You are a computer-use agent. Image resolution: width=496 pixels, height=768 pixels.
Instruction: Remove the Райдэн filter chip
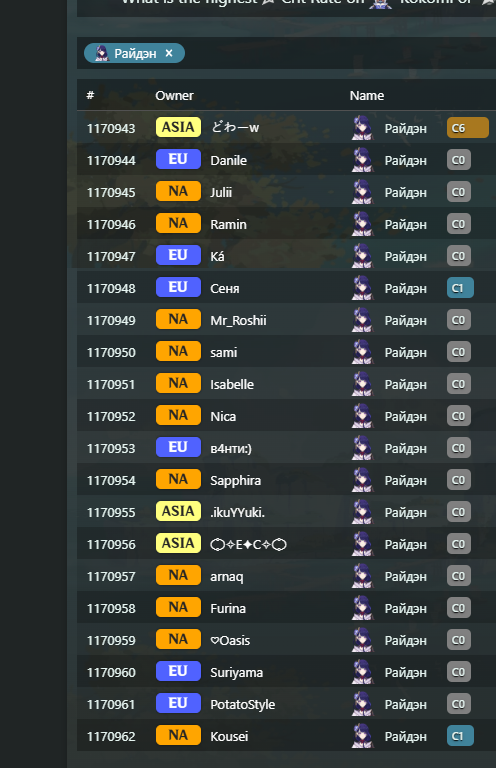(169, 53)
